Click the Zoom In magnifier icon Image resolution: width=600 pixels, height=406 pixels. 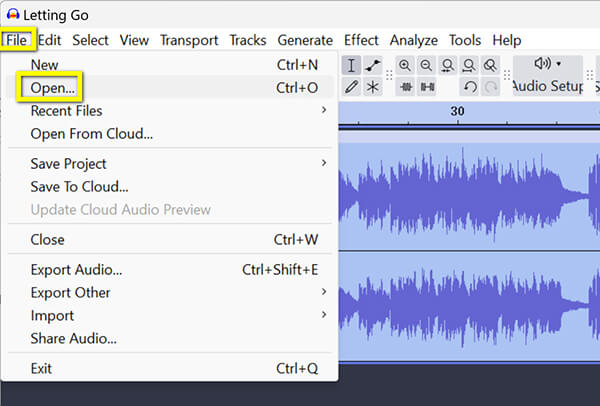click(405, 65)
